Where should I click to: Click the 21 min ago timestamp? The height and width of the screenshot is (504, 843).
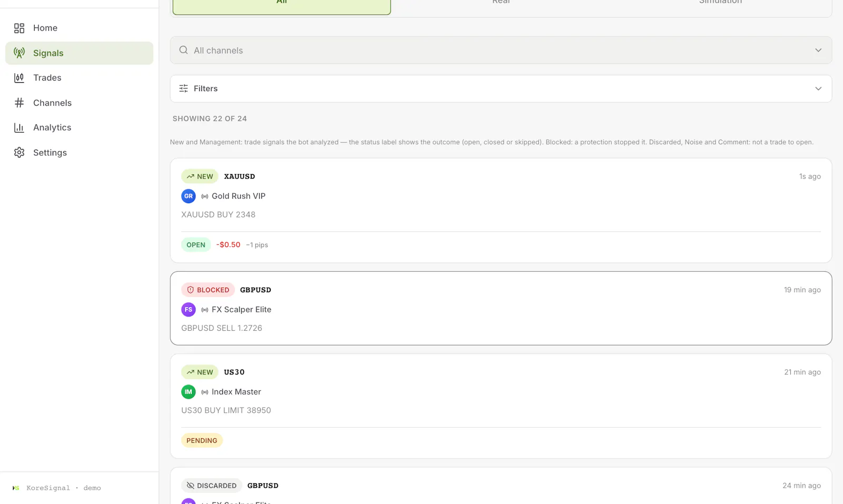click(x=802, y=372)
